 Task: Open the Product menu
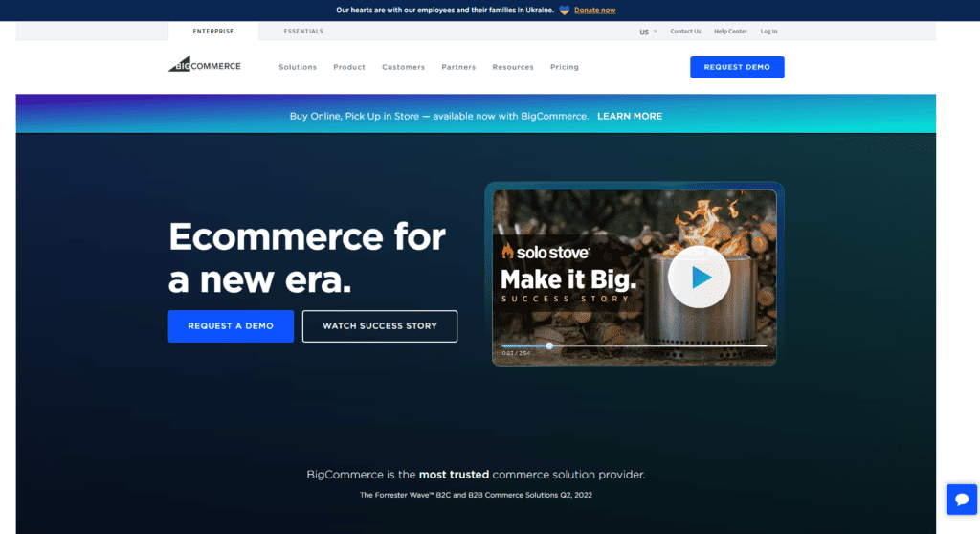(348, 67)
